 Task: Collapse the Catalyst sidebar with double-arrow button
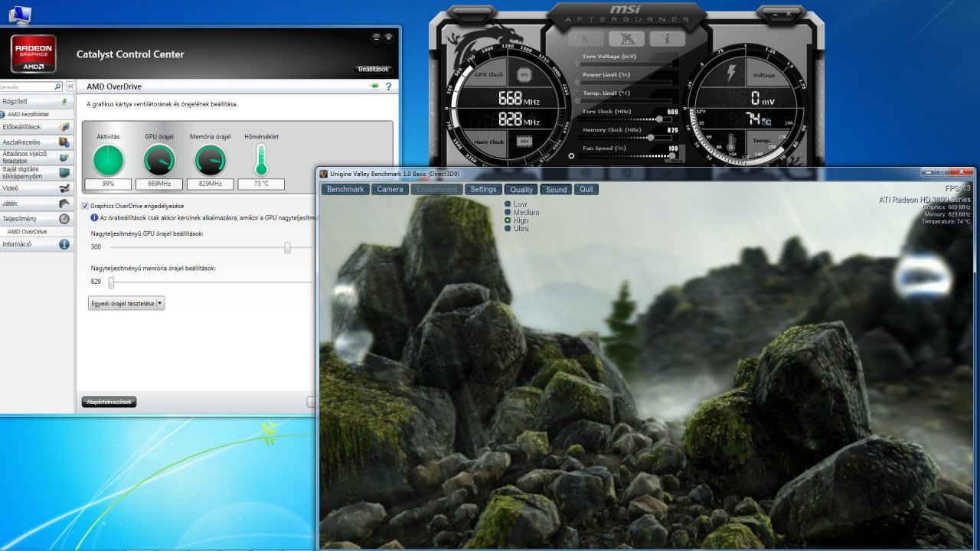70,86
